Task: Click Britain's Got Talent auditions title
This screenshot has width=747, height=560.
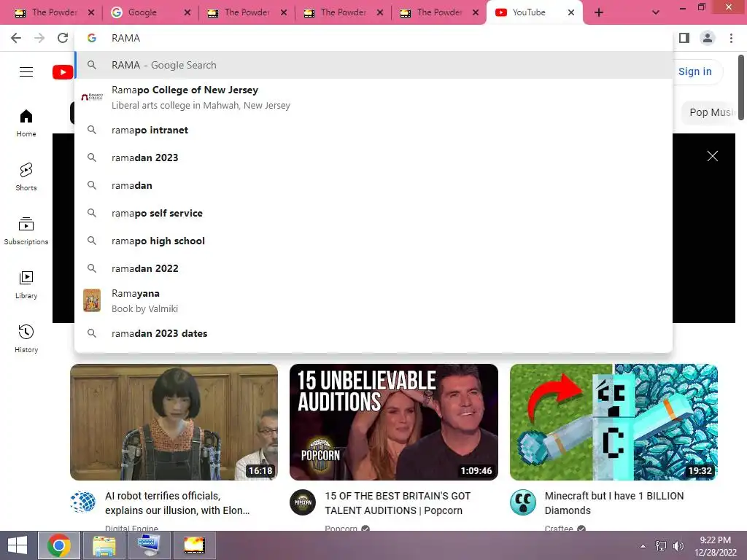Action: click(398, 503)
